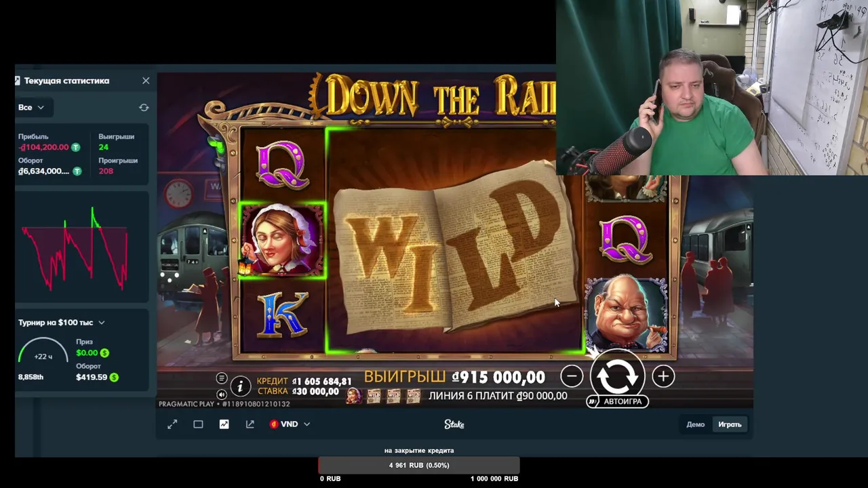The width and height of the screenshot is (868, 488).
Task: Click the Stake logo
Action: point(454,424)
